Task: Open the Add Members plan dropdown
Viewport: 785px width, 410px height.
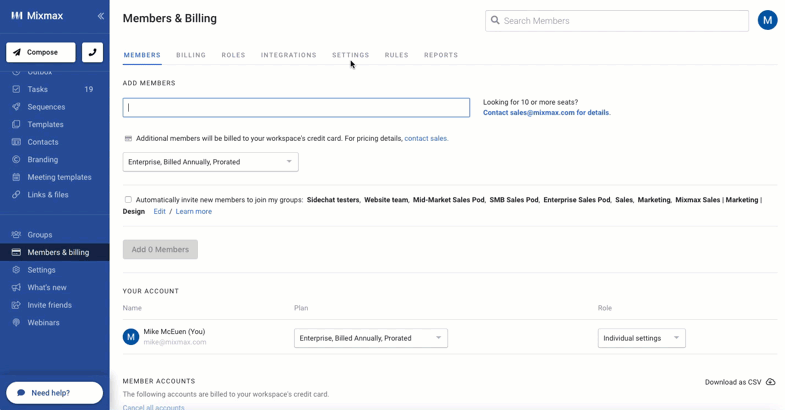Action: click(210, 162)
